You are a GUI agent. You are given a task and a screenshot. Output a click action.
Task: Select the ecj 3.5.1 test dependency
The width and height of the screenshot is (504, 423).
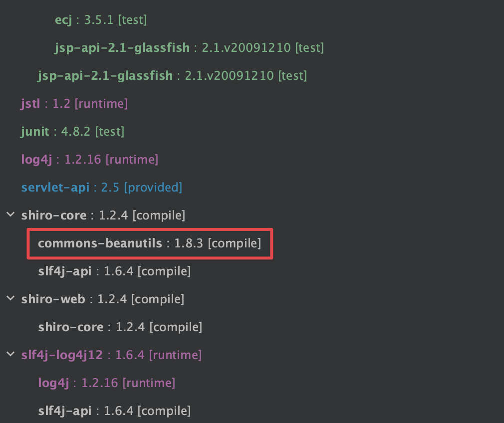(x=63, y=20)
